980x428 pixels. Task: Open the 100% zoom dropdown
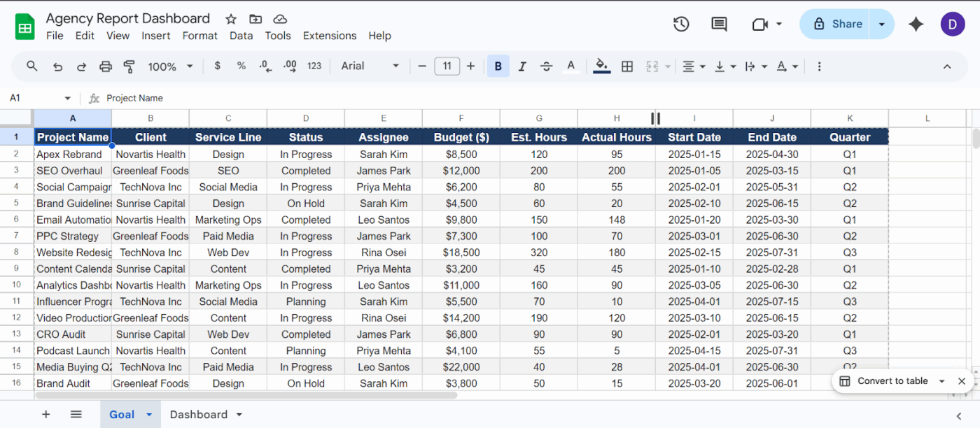pos(170,66)
